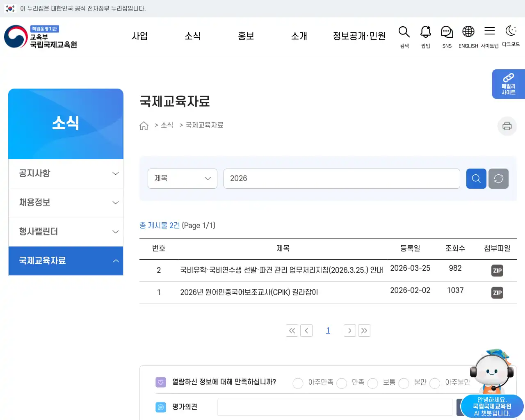Open the AI chatbot assistant widget

(x=492, y=383)
